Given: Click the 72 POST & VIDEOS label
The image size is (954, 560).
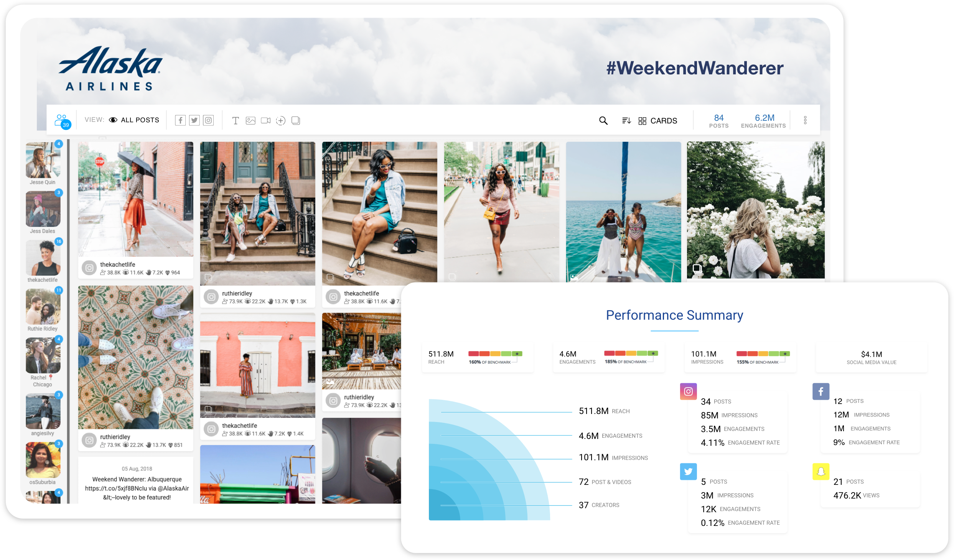Looking at the screenshot, I should tap(605, 482).
